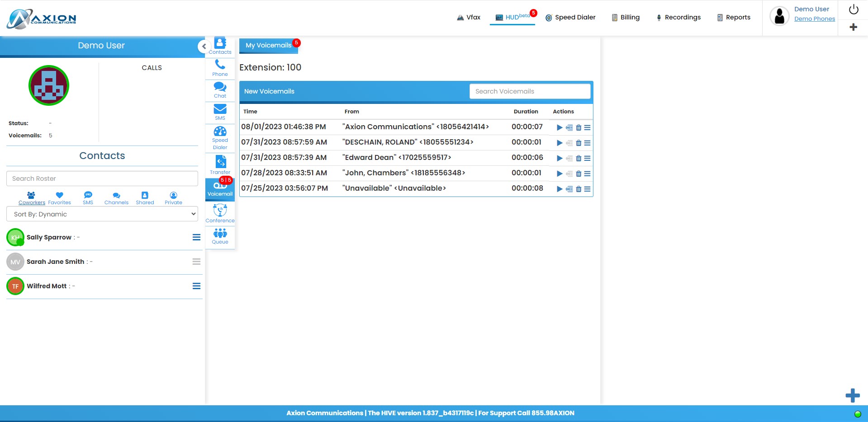The height and width of the screenshot is (422, 868).
Task: Show Coworkers roster filter
Action: [32, 198]
